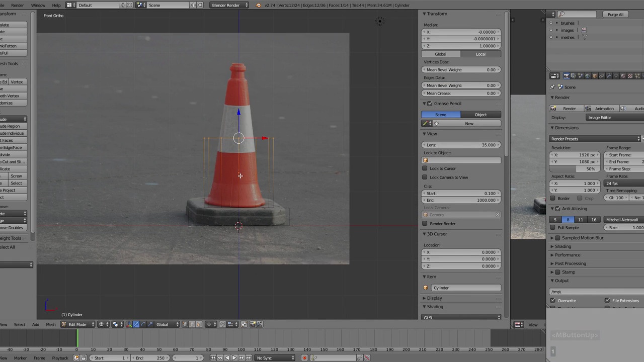Open the Window menu
644x362 pixels.
[38, 5]
